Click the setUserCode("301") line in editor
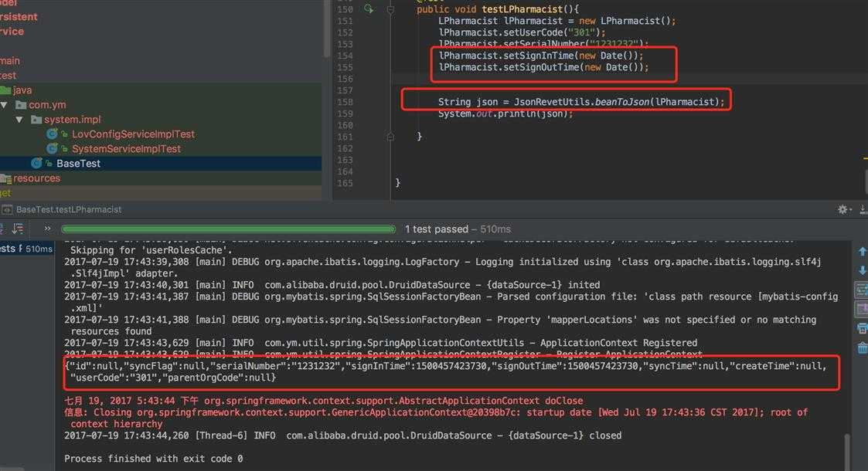Image resolution: width=868 pixels, height=471 pixels. pyautogui.click(x=522, y=32)
